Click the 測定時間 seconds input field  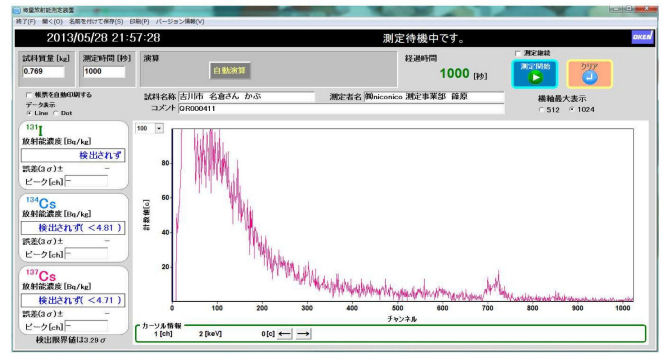pyautogui.click(x=104, y=71)
